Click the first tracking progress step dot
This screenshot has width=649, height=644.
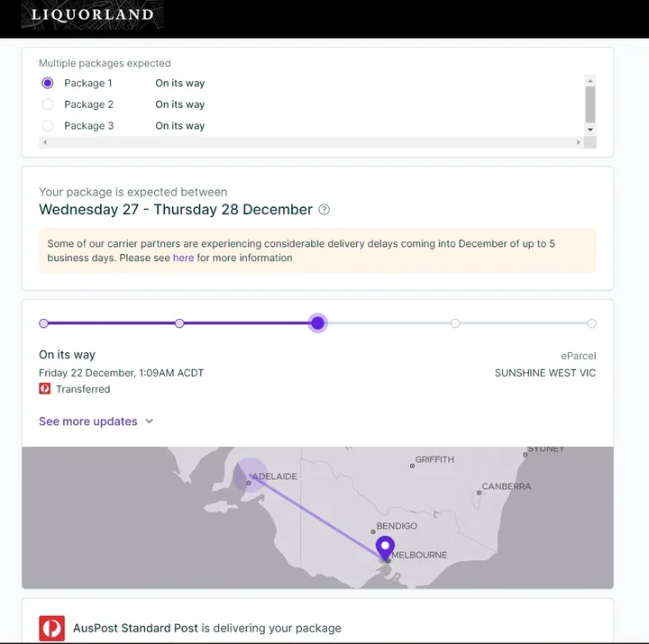[43, 323]
